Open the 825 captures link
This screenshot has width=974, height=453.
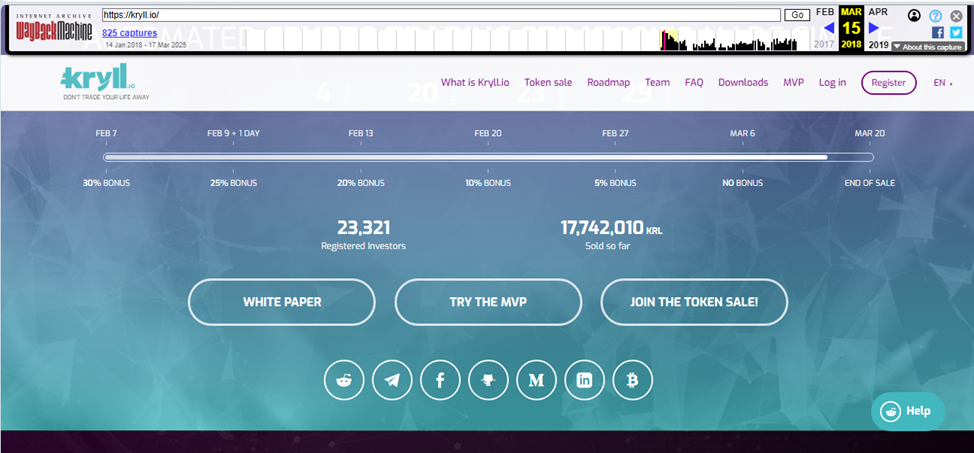click(129, 33)
